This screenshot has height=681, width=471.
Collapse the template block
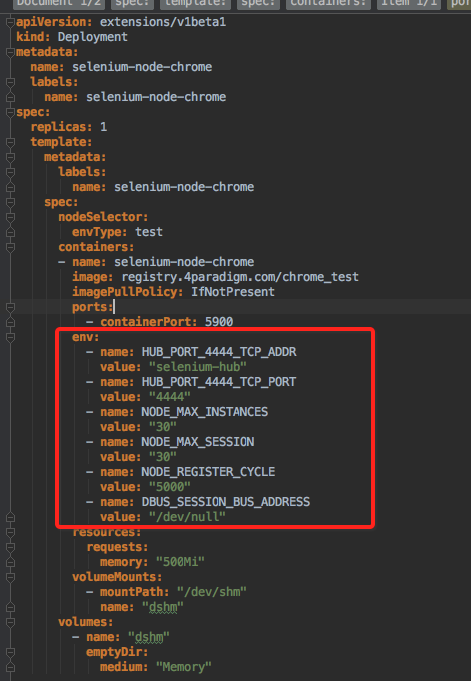(x=10, y=142)
